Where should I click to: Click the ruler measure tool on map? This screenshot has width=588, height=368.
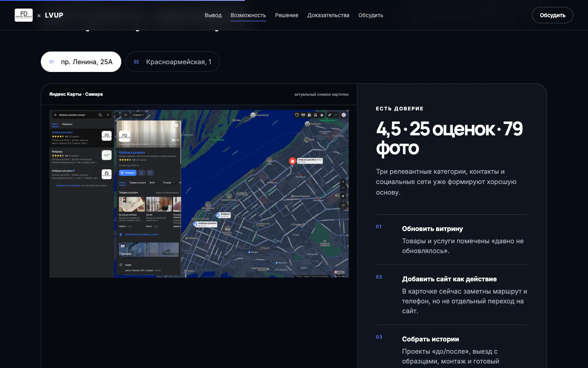pos(330,115)
